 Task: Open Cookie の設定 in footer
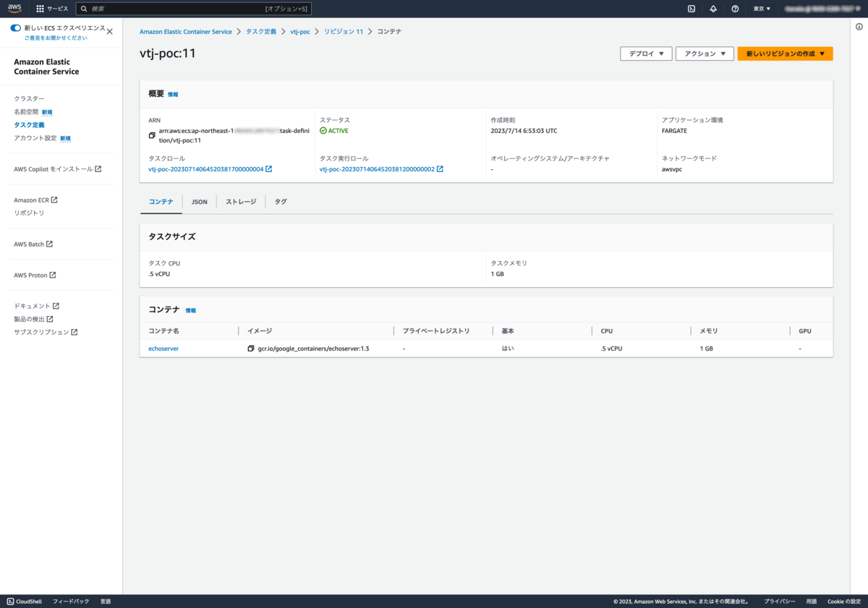click(x=845, y=601)
